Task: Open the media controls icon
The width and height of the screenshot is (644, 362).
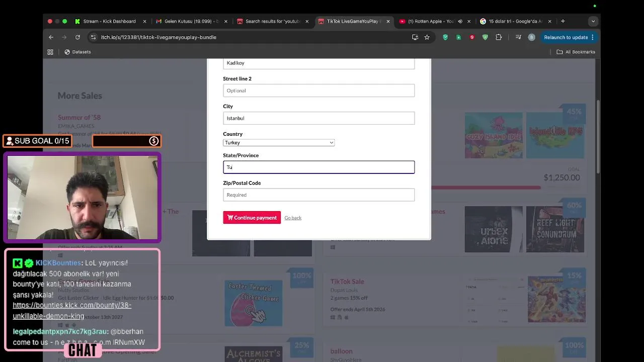Action: [518, 37]
